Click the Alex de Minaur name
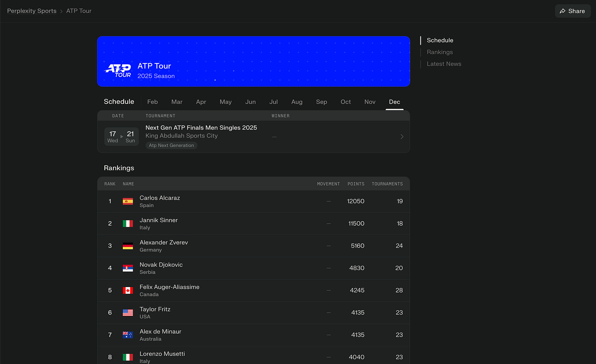This screenshot has width=596, height=364. click(160, 332)
